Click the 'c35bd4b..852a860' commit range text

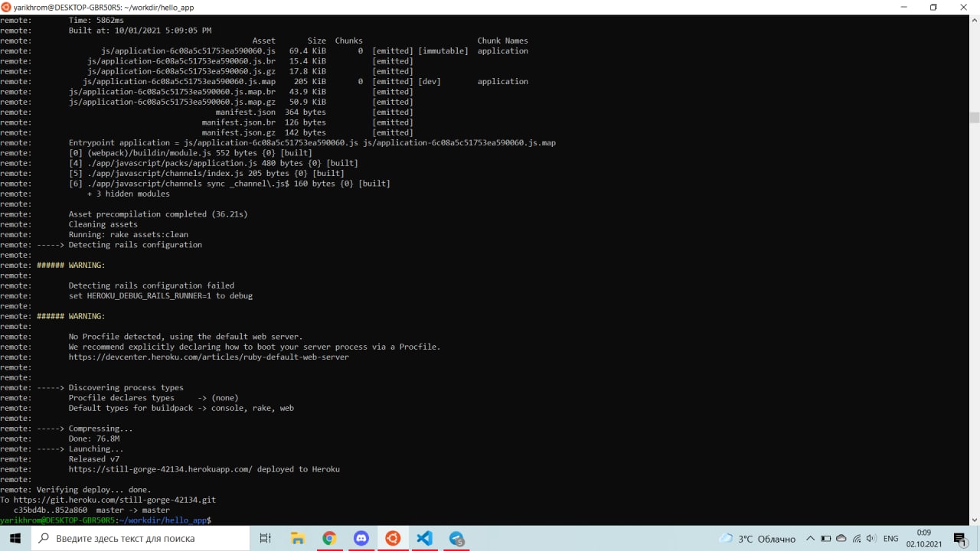pyautogui.click(x=51, y=510)
